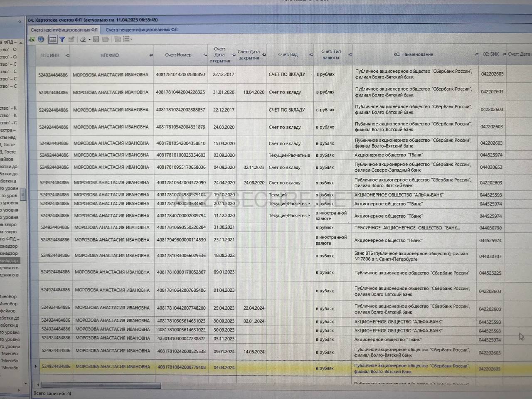Click the table horizontal scrollbar thumb

point(101,385)
